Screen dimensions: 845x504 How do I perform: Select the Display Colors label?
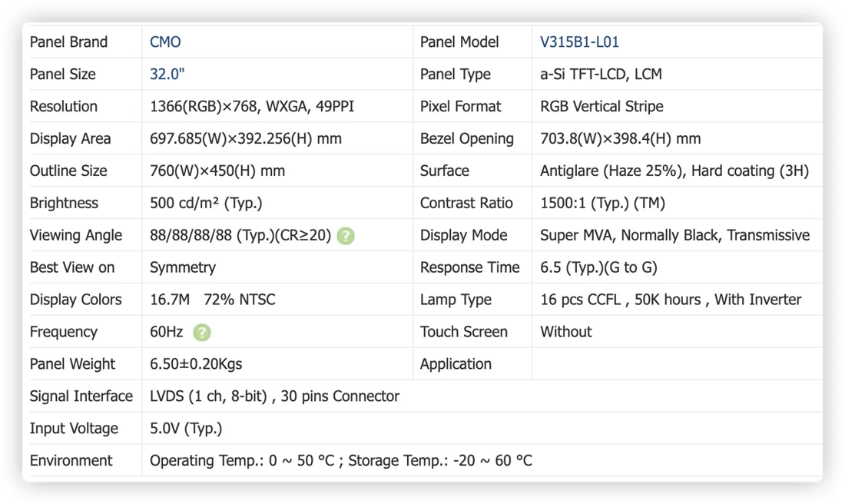[75, 300]
